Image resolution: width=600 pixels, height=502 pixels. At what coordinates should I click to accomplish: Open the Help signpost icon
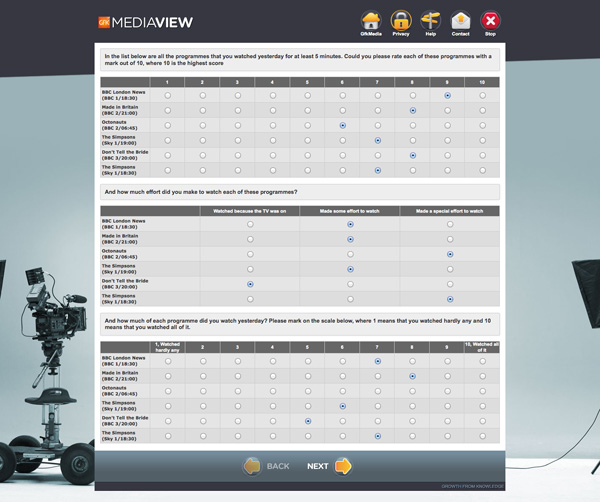click(430, 21)
